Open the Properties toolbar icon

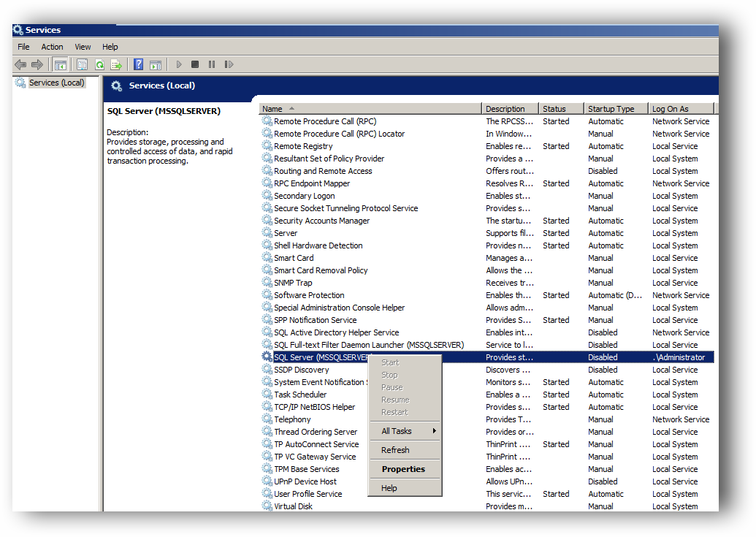click(x=83, y=64)
